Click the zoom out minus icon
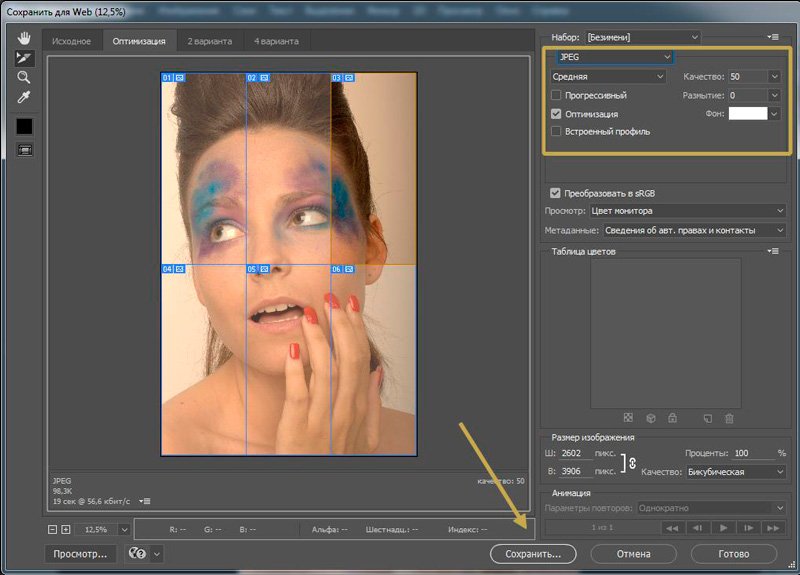Screen dimensions: 800x575 click(x=52, y=530)
